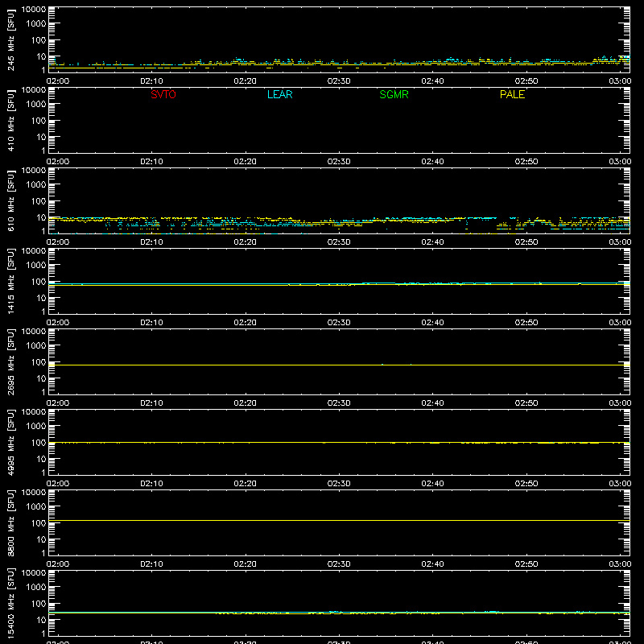
Task: Click the 03:00 time label under the 245 MHz plot
Action: pos(620,81)
